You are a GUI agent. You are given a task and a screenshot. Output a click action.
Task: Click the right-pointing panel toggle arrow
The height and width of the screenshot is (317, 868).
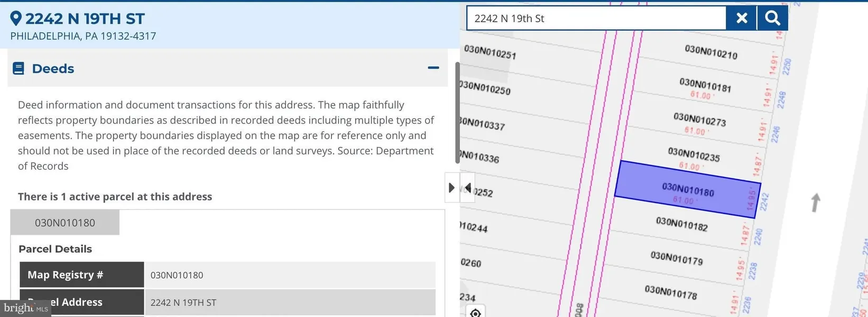[x=451, y=188]
